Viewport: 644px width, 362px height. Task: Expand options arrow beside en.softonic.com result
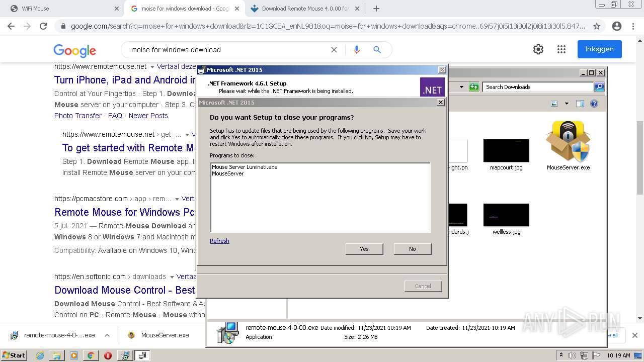coord(172,277)
